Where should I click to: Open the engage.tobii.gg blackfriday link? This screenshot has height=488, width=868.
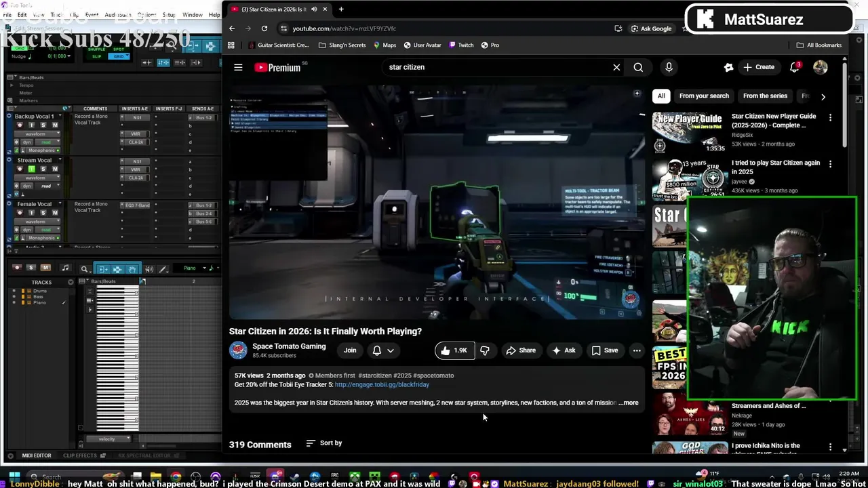click(382, 385)
